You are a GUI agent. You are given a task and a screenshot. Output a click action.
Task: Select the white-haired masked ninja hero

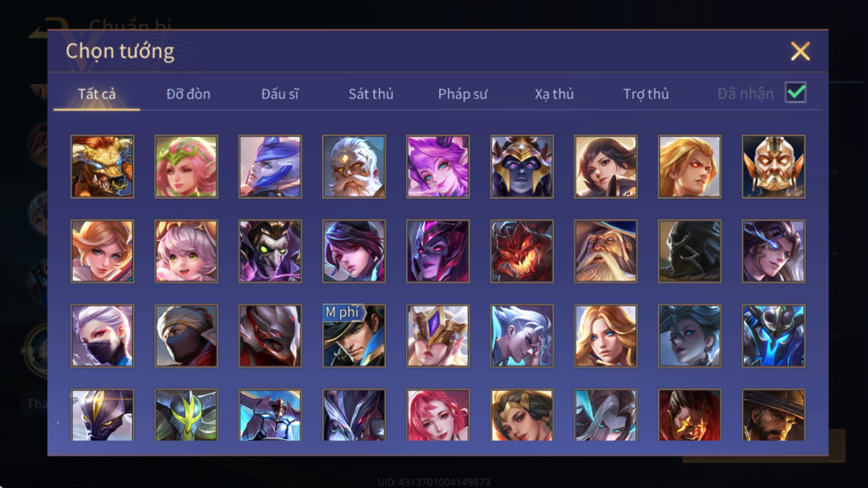click(x=102, y=336)
